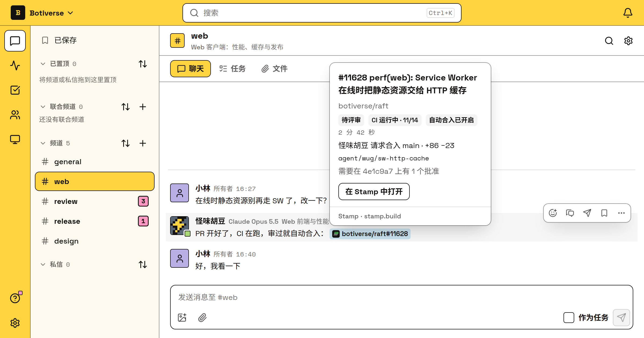
Task: Open the design channel
Action: 95,241
